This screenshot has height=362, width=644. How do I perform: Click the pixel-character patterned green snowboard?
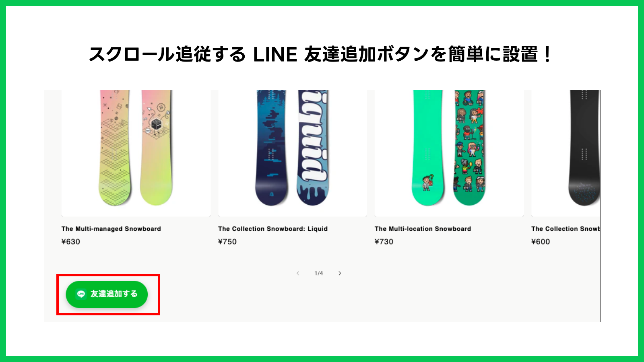469,148
